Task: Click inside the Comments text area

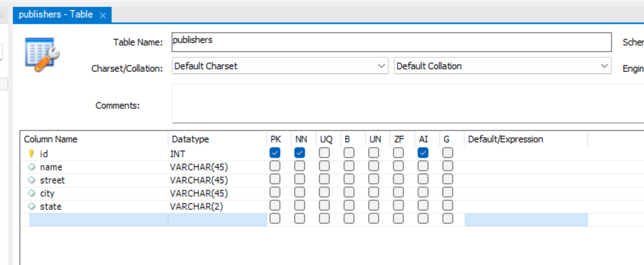Action: [x=406, y=103]
